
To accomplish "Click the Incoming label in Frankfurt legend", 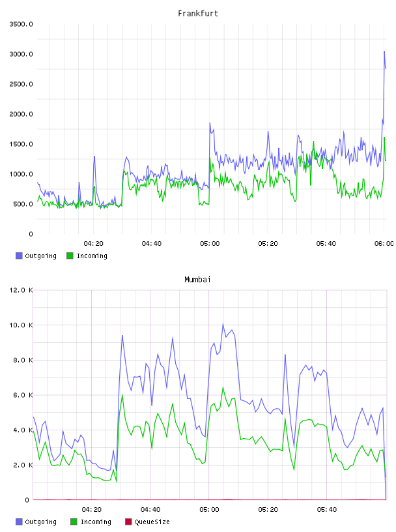I will 92,256.
